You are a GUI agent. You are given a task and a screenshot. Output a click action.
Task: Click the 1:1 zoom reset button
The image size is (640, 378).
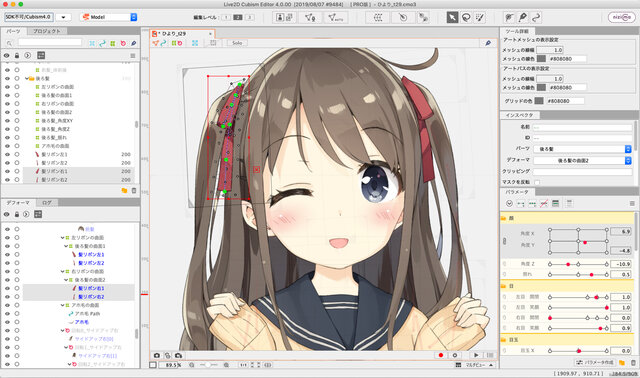click(243, 365)
